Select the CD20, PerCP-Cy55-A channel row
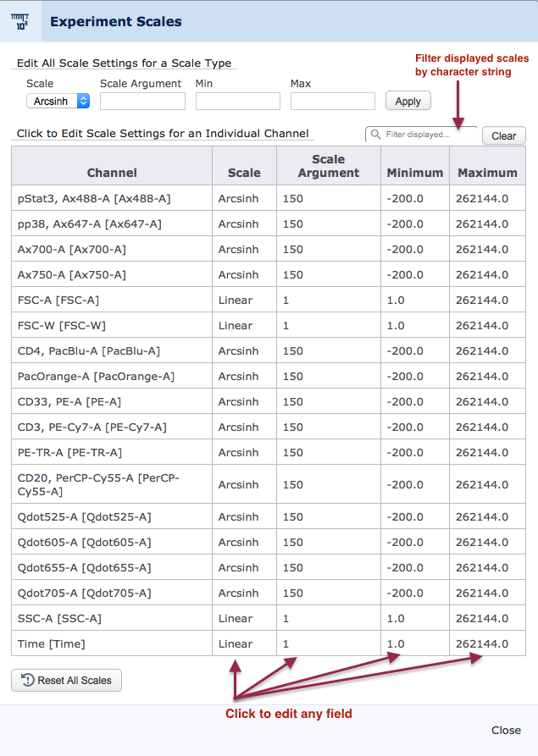This screenshot has width=538, height=756. tap(269, 484)
